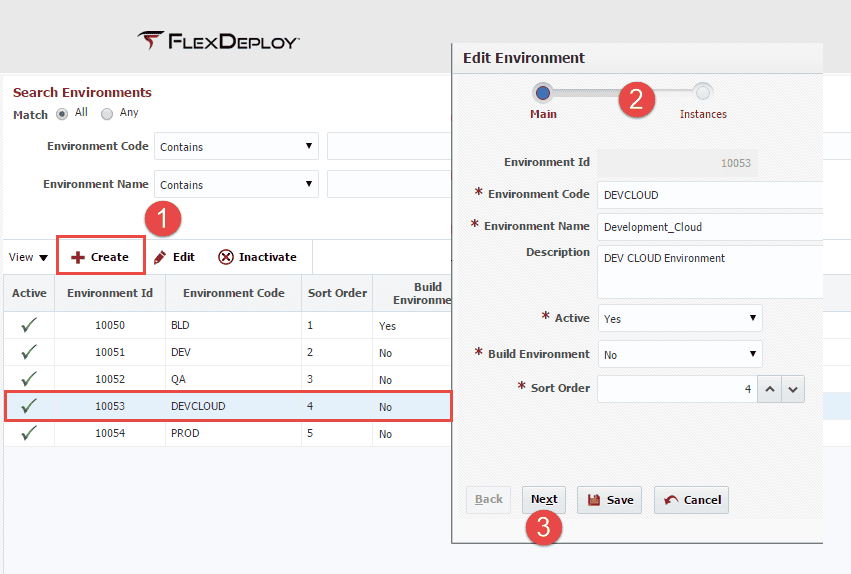Click environment id 10052 cell
The image size is (851, 574).
110,379
